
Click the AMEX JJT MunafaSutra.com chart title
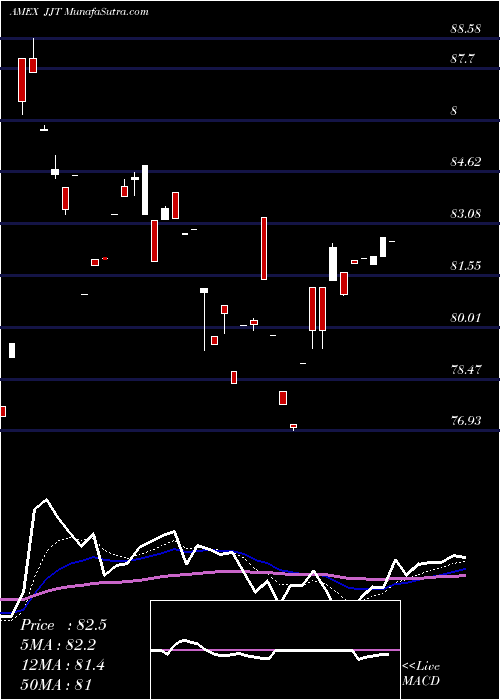pyautogui.click(x=79, y=12)
